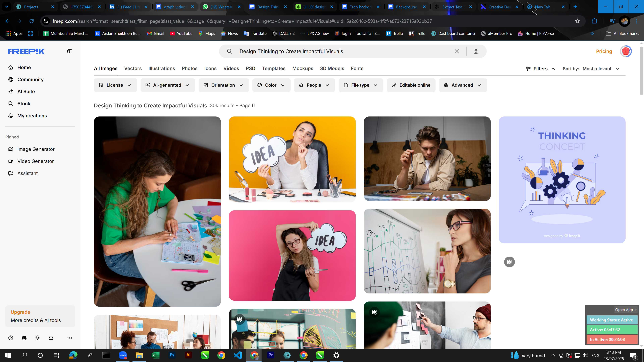The width and height of the screenshot is (644, 362).
Task: Open Chrome three-dot menu
Action: pos(637,21)
